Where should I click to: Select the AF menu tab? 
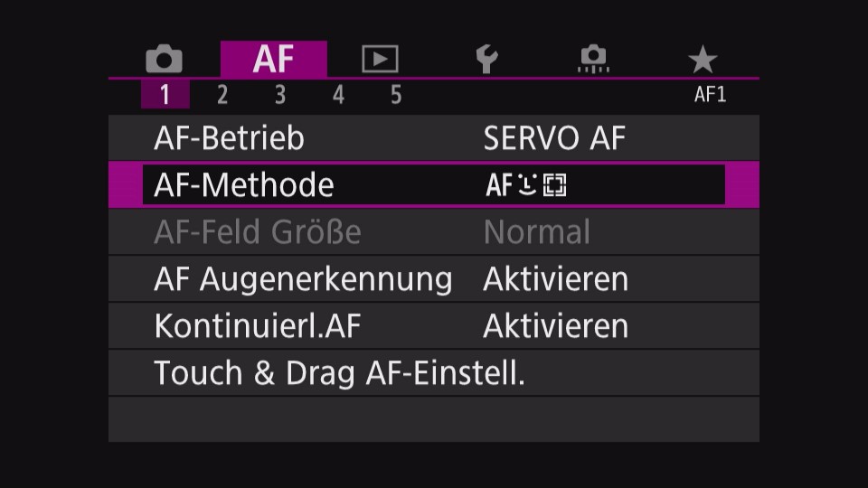[273, 59]
